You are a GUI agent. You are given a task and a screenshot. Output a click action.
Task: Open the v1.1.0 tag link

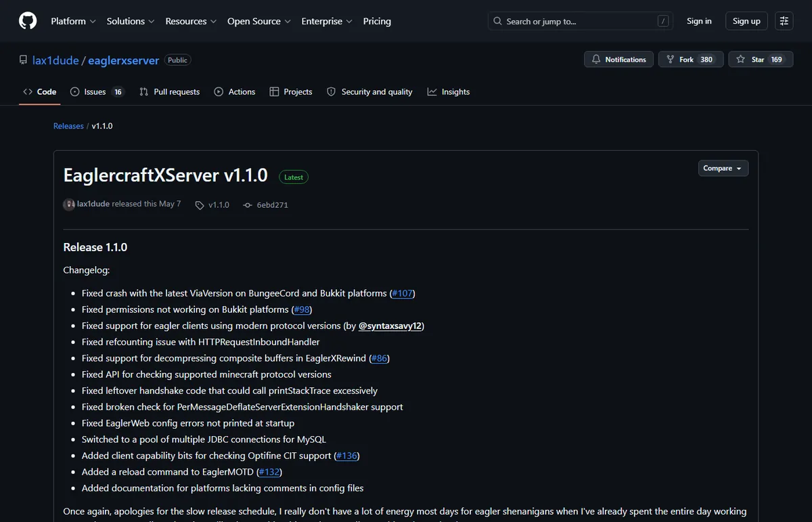212,204
